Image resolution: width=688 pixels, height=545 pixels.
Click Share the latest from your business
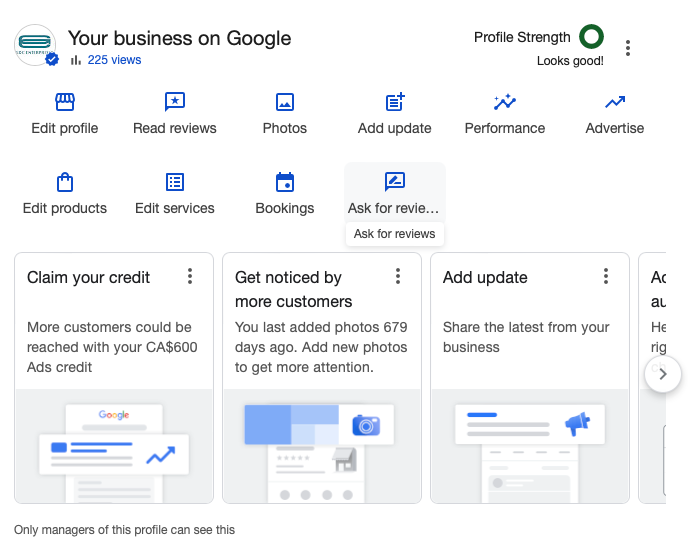click(526, 337)
